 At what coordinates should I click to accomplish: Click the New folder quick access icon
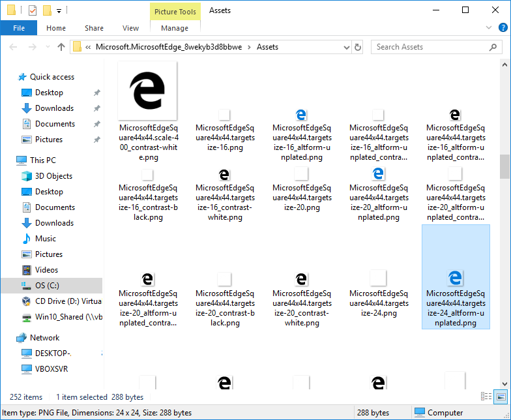tap(47, 10)
